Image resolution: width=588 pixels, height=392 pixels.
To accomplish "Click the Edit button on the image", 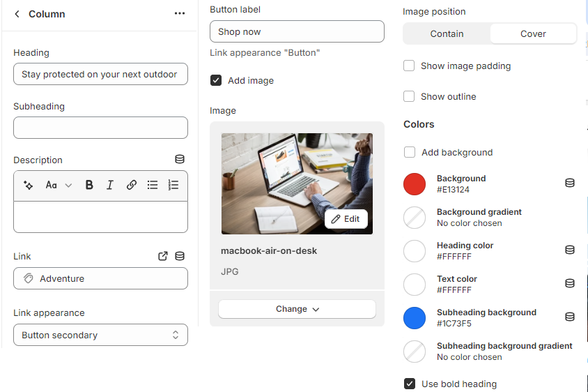I will coord(346,219).
